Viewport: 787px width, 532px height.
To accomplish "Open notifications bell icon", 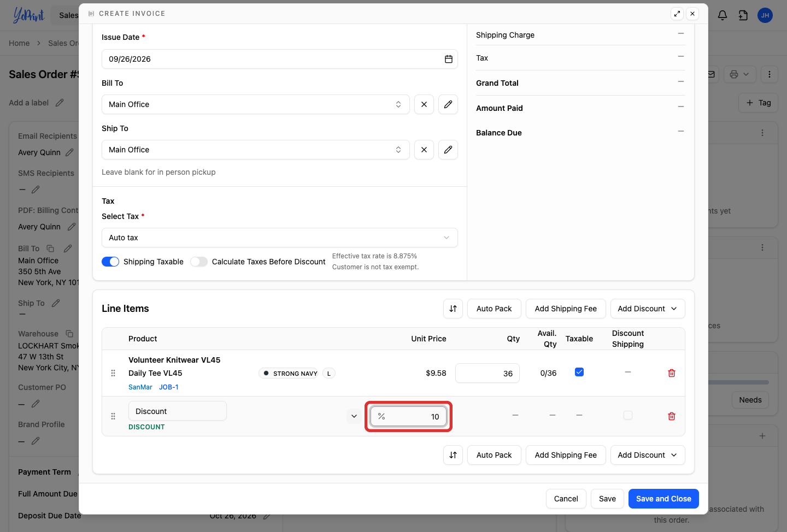I will 723,15.
